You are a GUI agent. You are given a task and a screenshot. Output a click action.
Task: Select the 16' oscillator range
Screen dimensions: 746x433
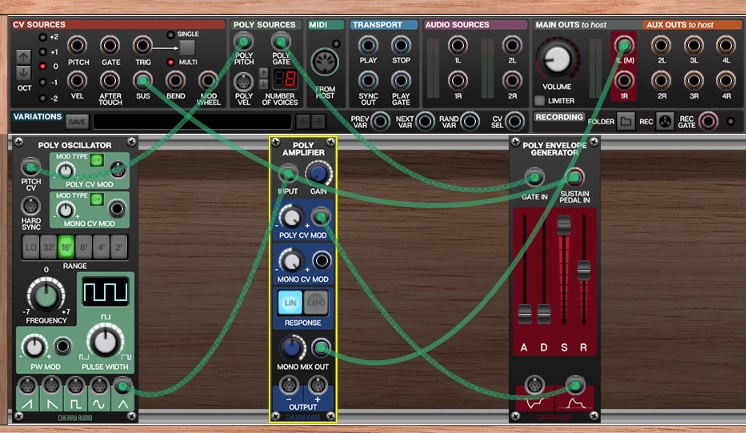[66, 247]
